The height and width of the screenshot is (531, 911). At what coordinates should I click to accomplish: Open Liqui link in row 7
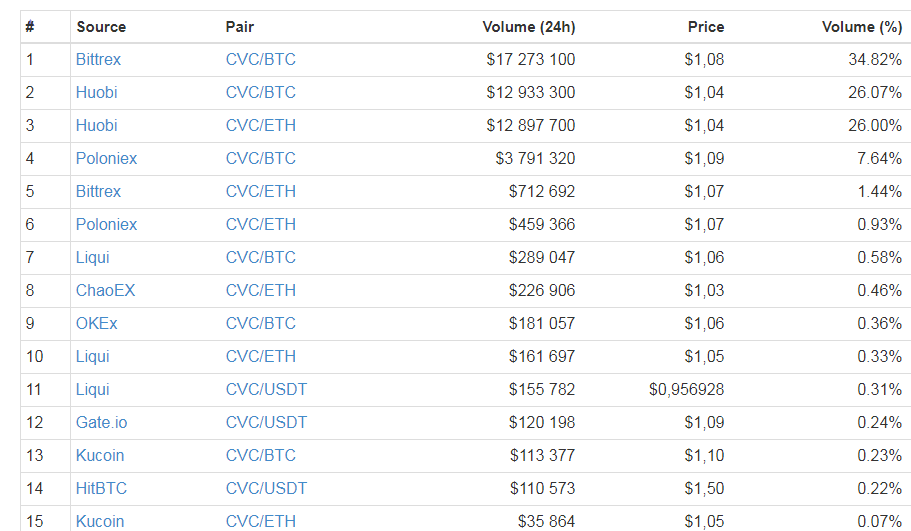point(92,257)
